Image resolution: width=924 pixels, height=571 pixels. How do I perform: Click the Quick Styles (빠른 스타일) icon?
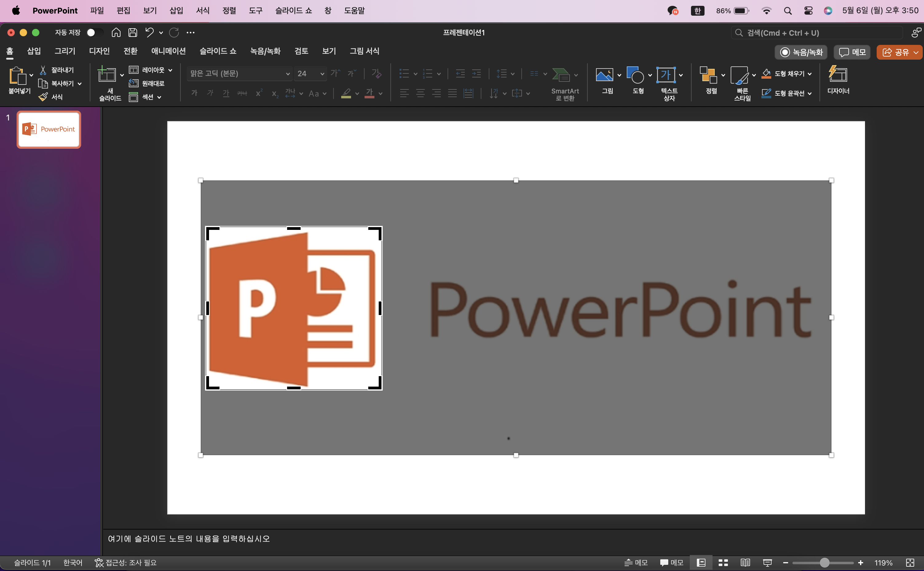[739, 75]
